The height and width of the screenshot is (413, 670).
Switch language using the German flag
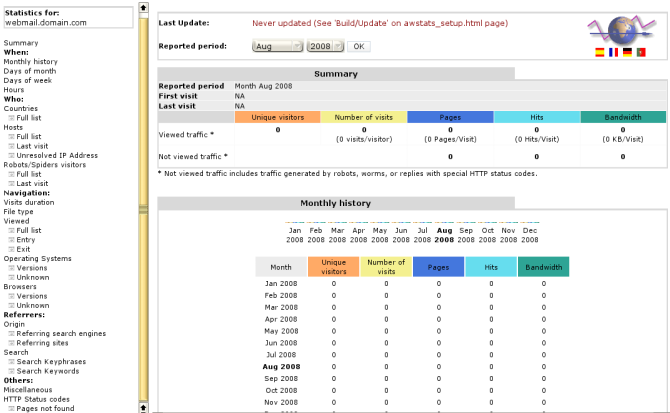(x=627, y=52)
